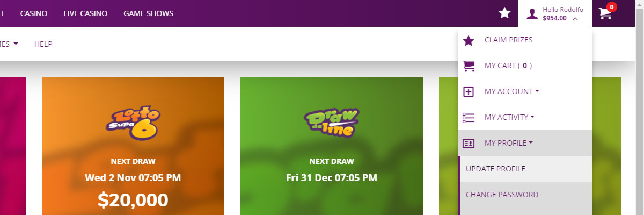
Task: Click the white star favorites icon
Action: click(504, 13)
